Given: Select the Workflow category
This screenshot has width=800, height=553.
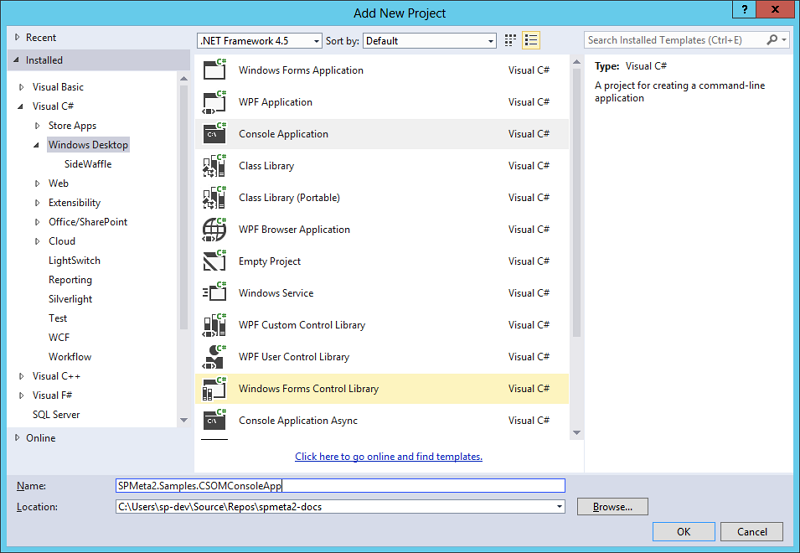Looking at the screenshot, I should [70, 357].
